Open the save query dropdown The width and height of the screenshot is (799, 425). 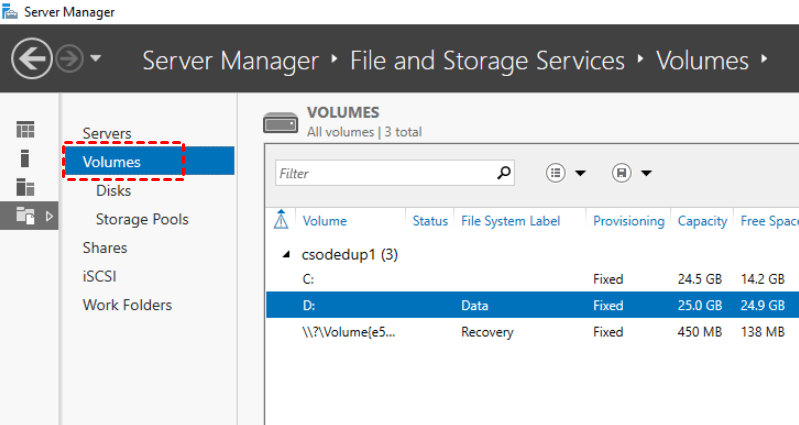[632, 173]
